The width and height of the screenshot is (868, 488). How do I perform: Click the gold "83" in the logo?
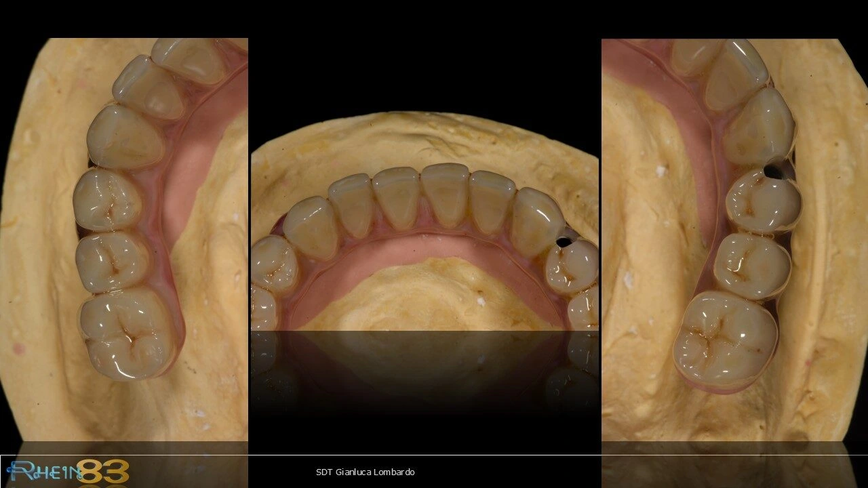(x=102, y=471)
